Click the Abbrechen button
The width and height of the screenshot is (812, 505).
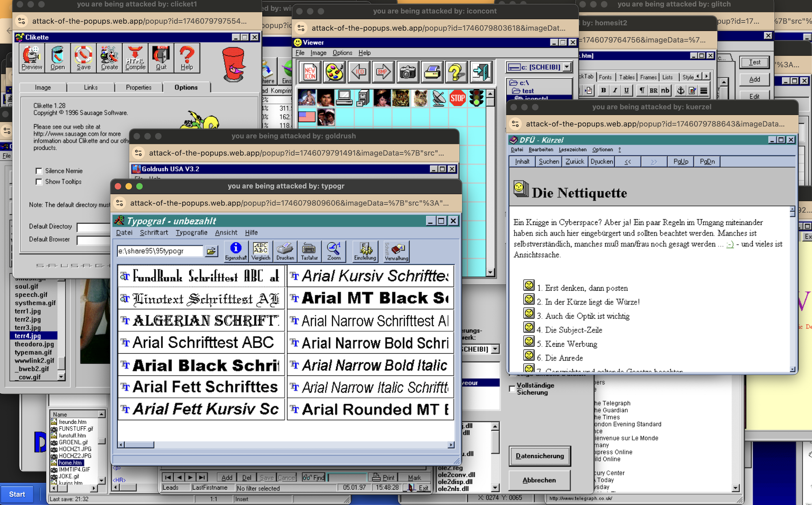click(x=540, y=480)
